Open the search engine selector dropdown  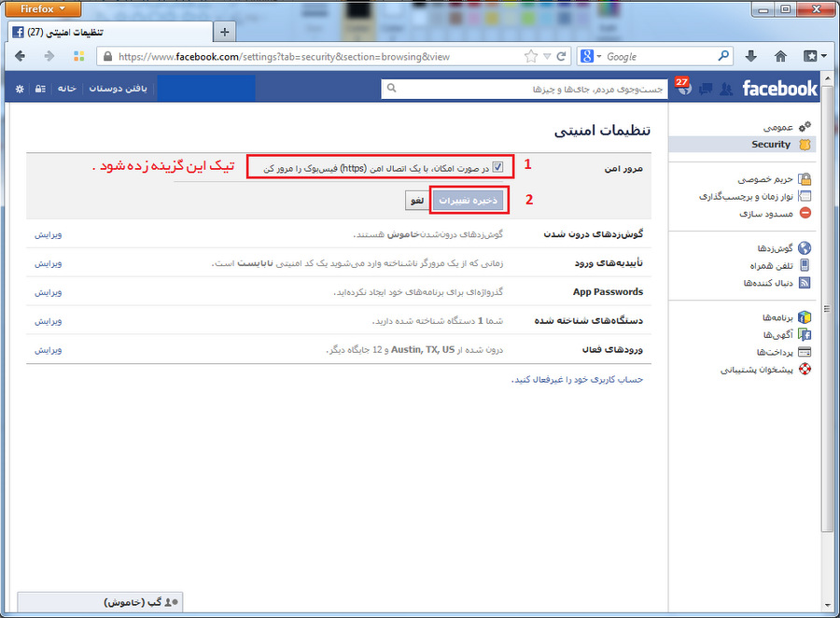(x=591, y=56)
